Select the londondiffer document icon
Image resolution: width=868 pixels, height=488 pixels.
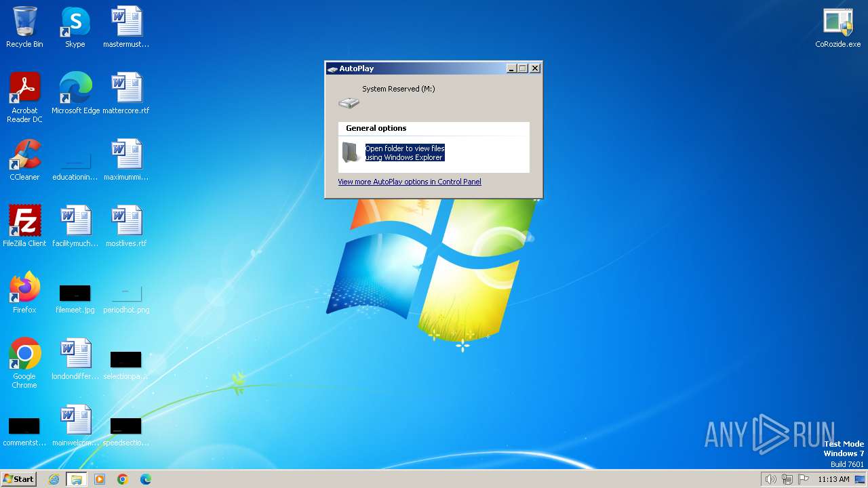[75, 359]
